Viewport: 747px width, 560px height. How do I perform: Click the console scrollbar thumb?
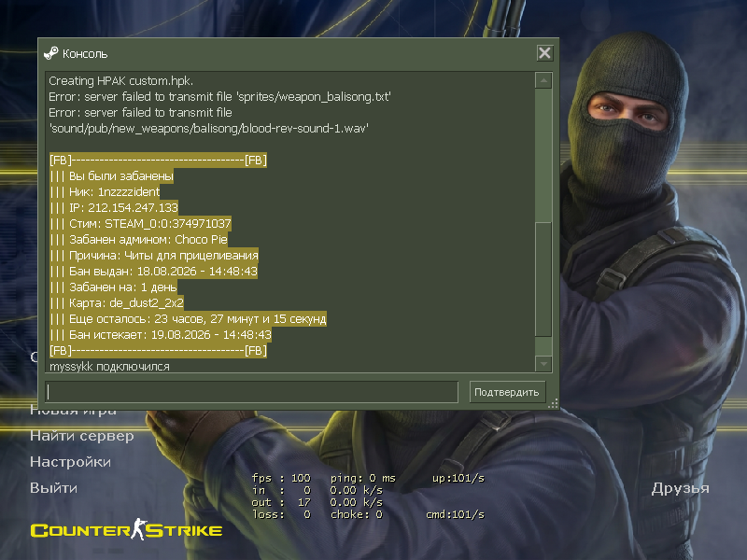pos(543,279)
